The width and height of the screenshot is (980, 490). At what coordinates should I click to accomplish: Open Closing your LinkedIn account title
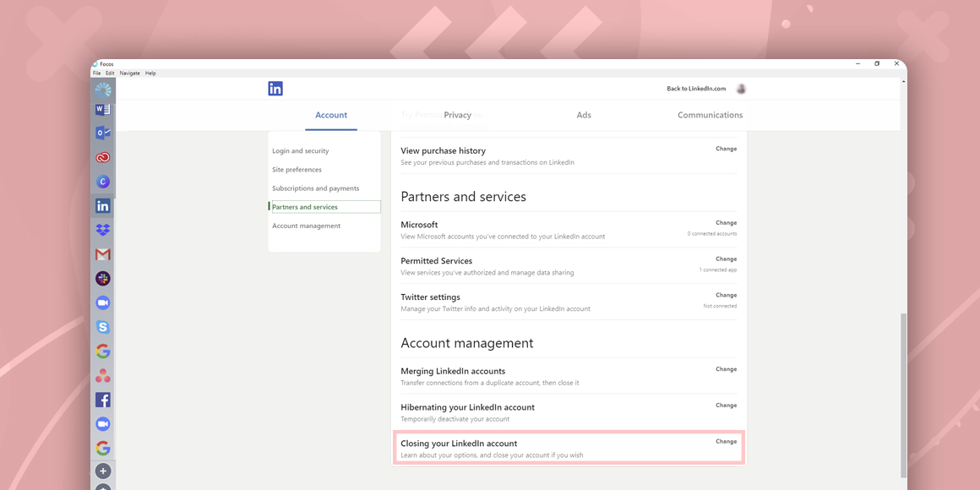click(x=459, y=444)
